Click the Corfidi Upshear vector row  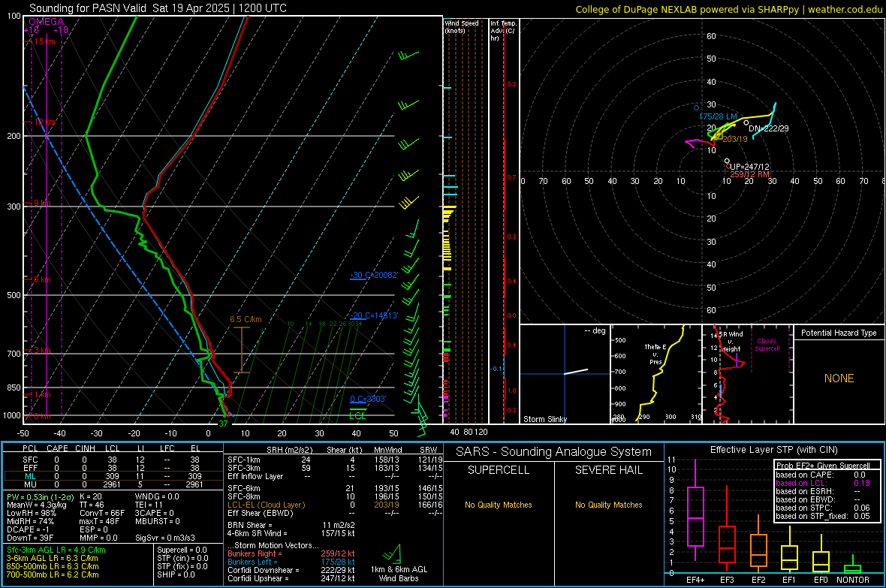[291, 578]
